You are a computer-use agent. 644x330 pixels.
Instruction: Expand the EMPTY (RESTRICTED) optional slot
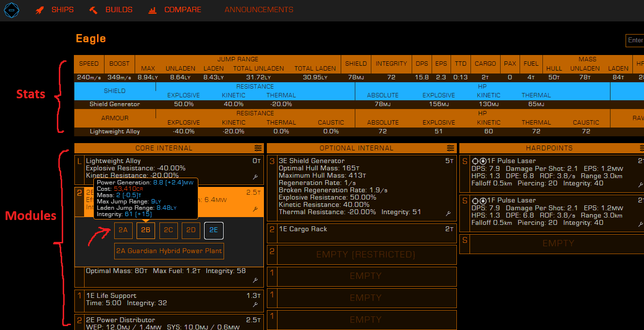pyautogui.click(x=366, y=255)
